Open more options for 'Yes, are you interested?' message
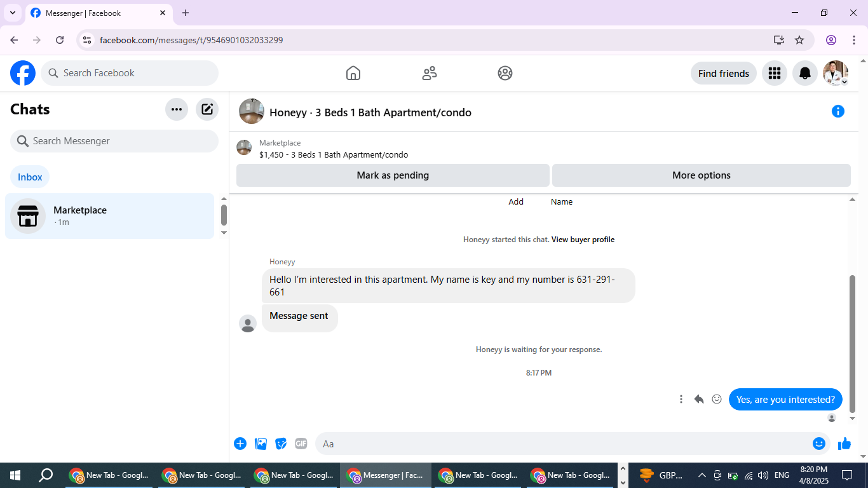 681,399
